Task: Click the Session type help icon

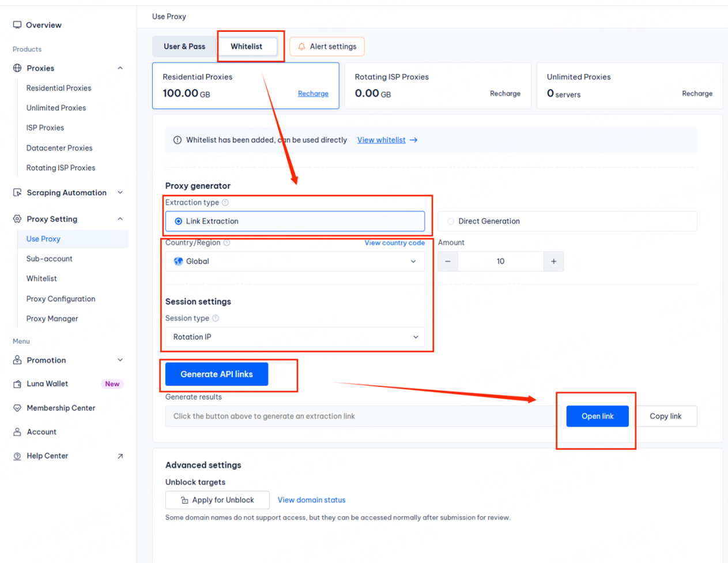Action: pos(216,318)
